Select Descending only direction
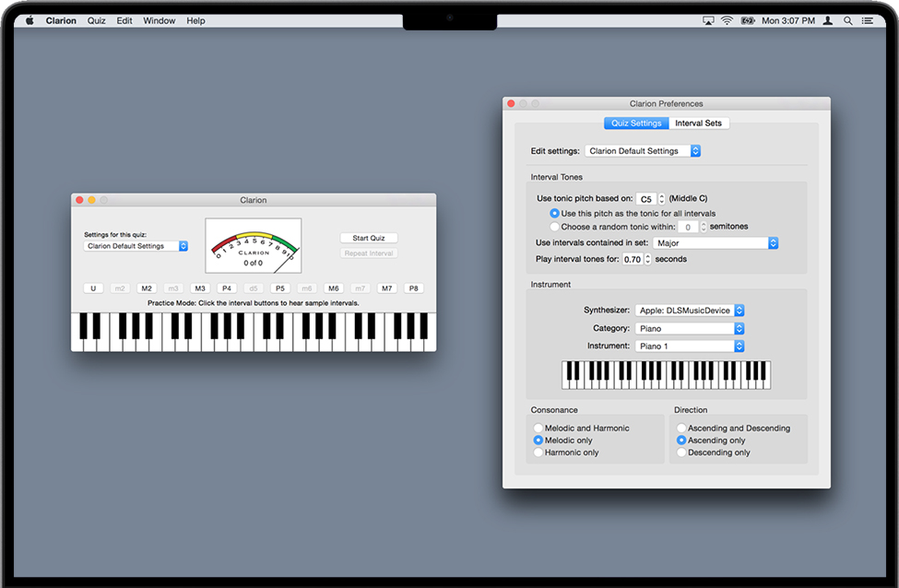 (x=682, y=453)
